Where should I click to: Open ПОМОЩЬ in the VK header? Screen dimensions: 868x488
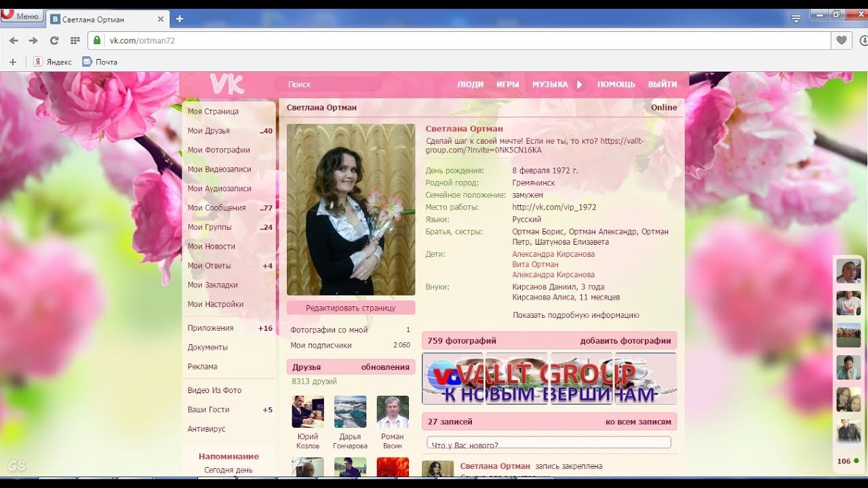[616, 85]
